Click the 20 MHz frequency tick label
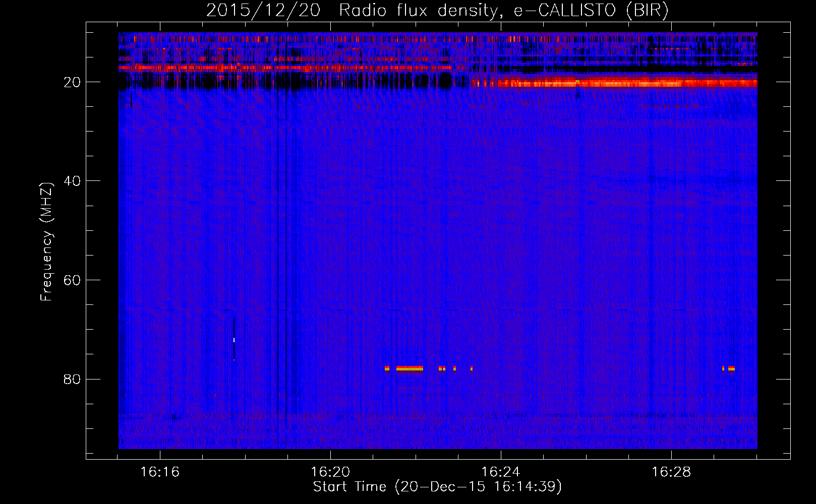The width and height of the screenshot is (816, 504). [x=72, y=82]
